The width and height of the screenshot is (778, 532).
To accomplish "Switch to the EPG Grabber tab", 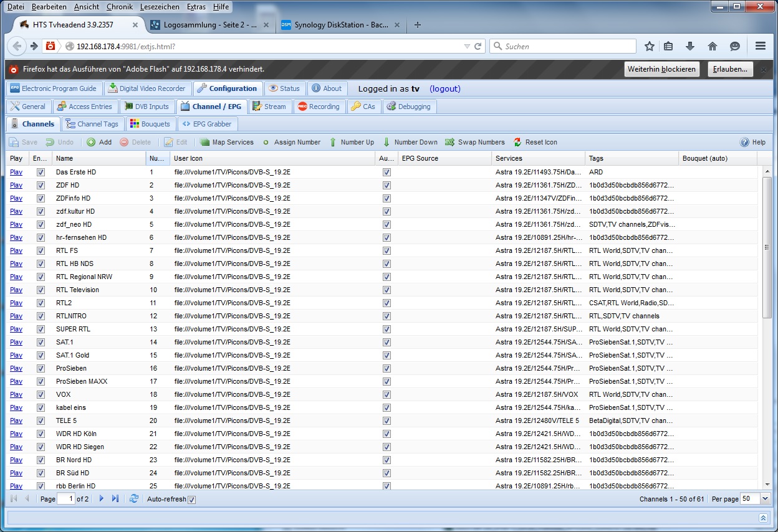I will tap(208, 124).
